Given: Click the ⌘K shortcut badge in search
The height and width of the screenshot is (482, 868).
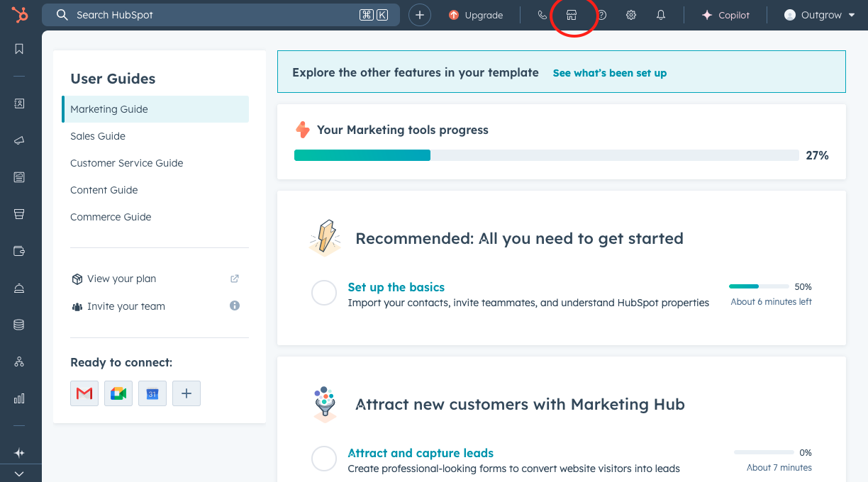Looking at the screenshot, I should tap(374, 15).
